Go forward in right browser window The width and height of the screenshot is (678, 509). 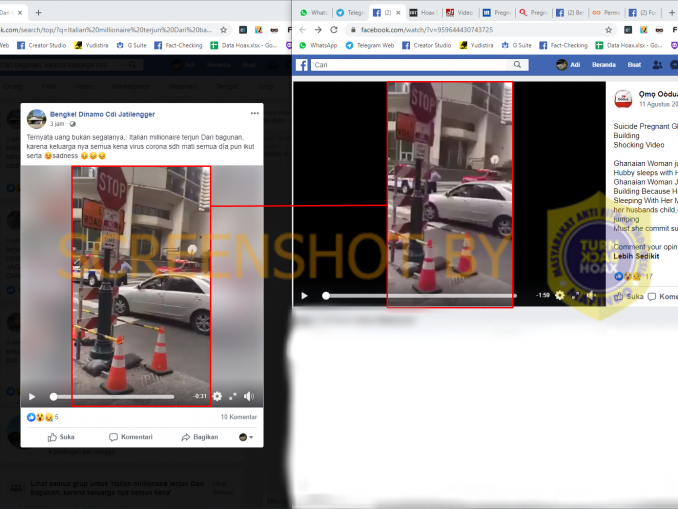pyautogui.click(x=318, y=30)
